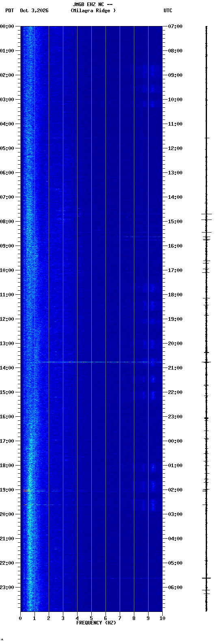This screenshot has width=224, height=644.
Task: Select the 14:00 PDT time label
Action: point(7,368)
